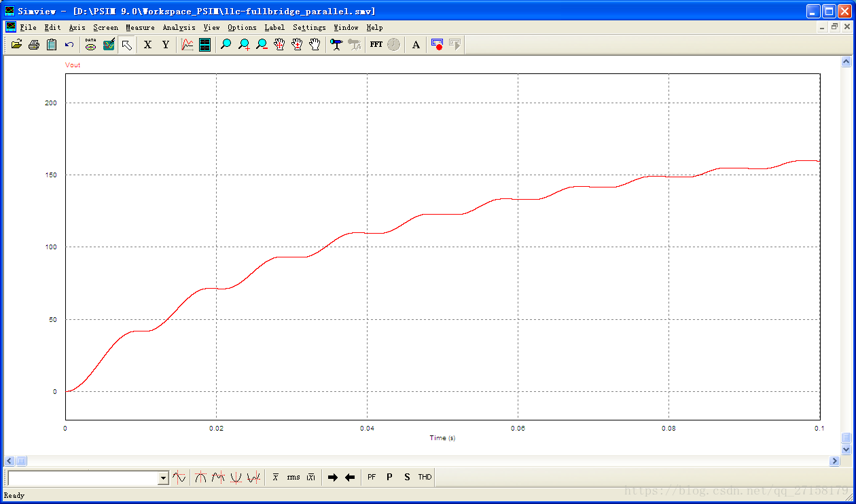Click the first red-marked hand pan icon
Viewport: 856px width, 504px height.
pos(279,45)
